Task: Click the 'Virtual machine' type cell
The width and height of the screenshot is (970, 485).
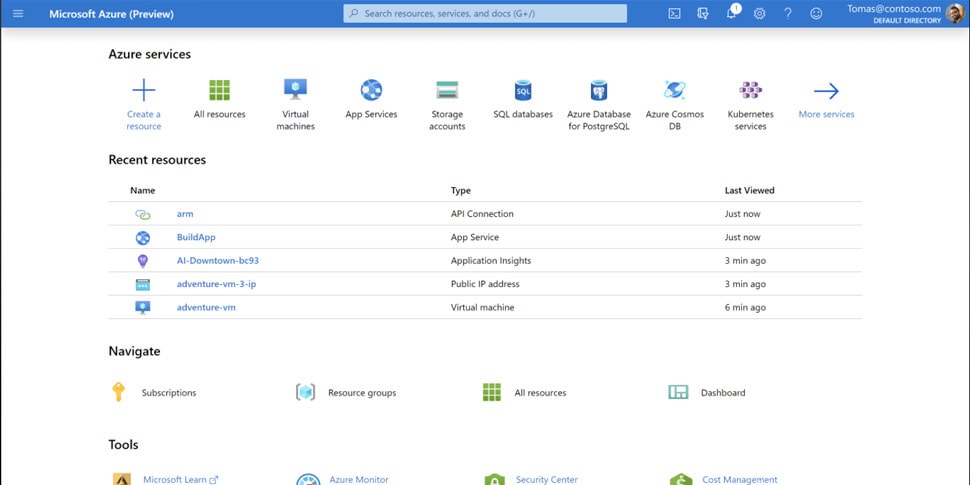Action: (x=483, y=307)
